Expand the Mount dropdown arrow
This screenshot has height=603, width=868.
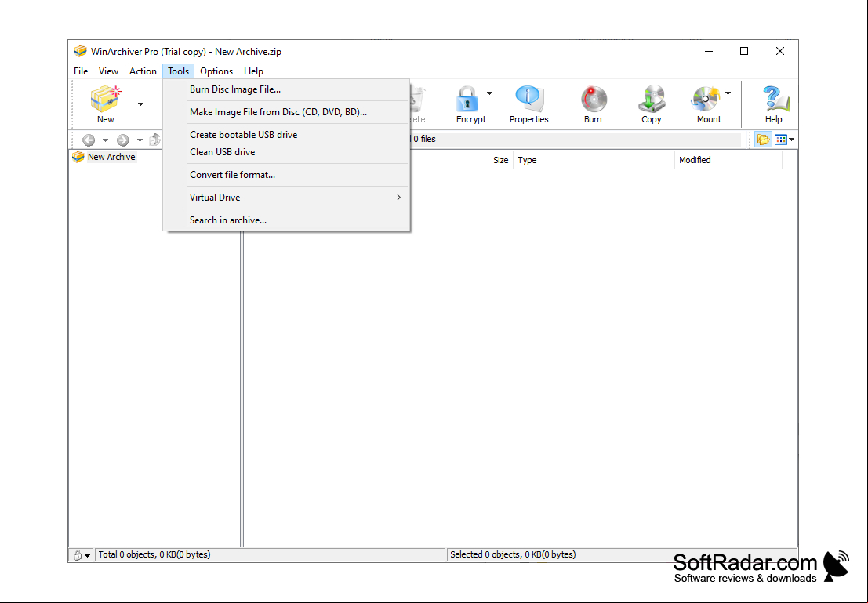728,93
